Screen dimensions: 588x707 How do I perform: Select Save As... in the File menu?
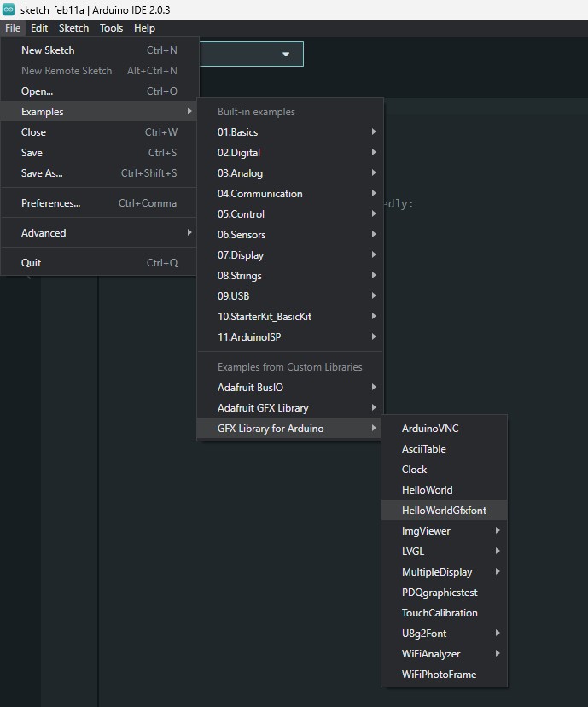click(x=99, y=173)
